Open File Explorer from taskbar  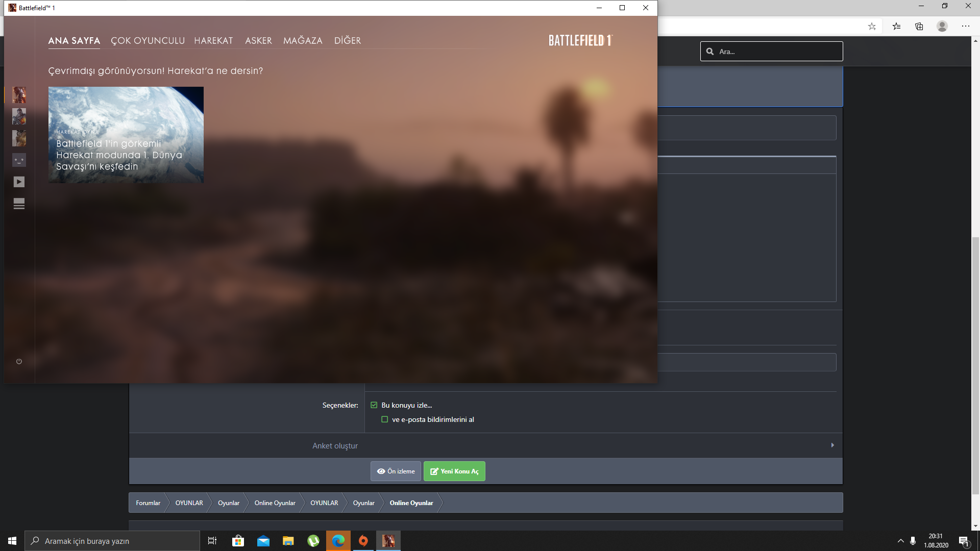288,541
